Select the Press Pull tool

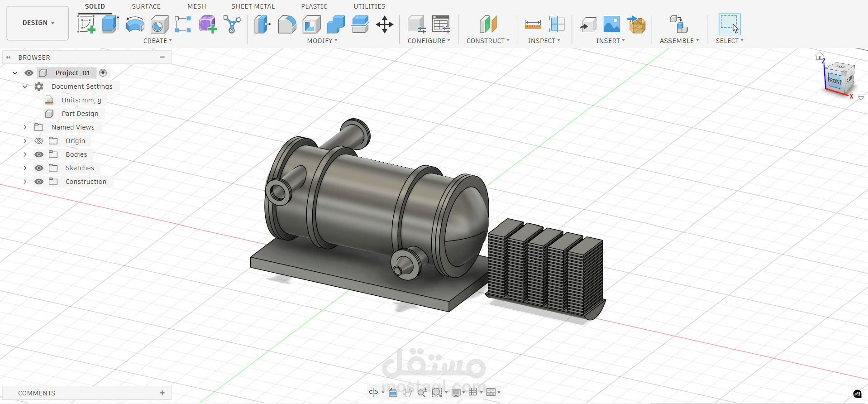(262, 24)
